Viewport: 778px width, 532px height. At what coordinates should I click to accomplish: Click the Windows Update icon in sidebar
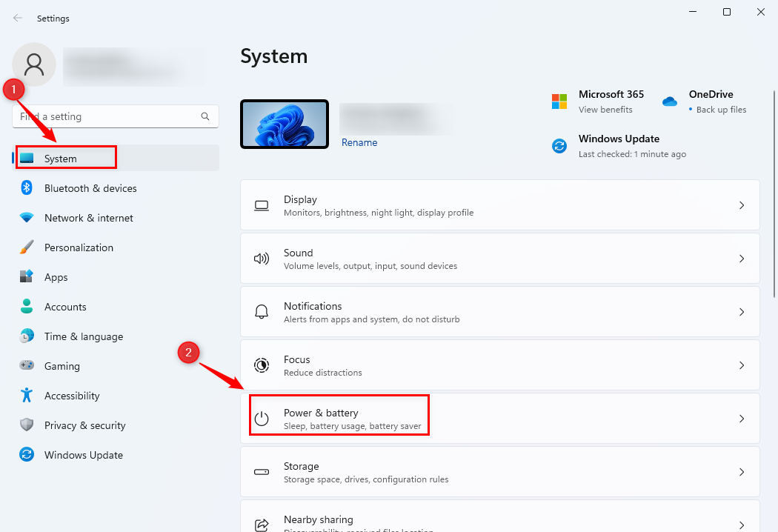pos(27,454)
